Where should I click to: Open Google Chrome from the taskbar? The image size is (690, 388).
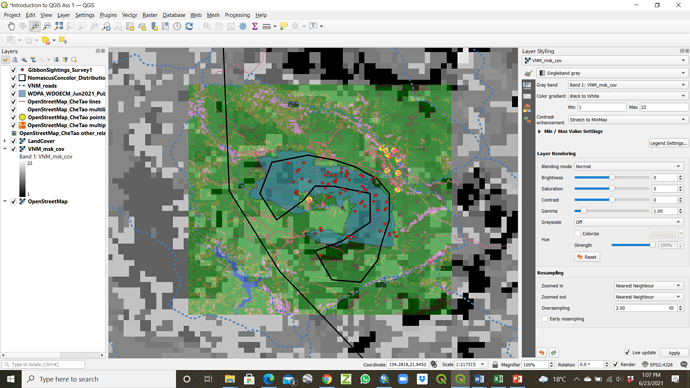coord(327,379)
